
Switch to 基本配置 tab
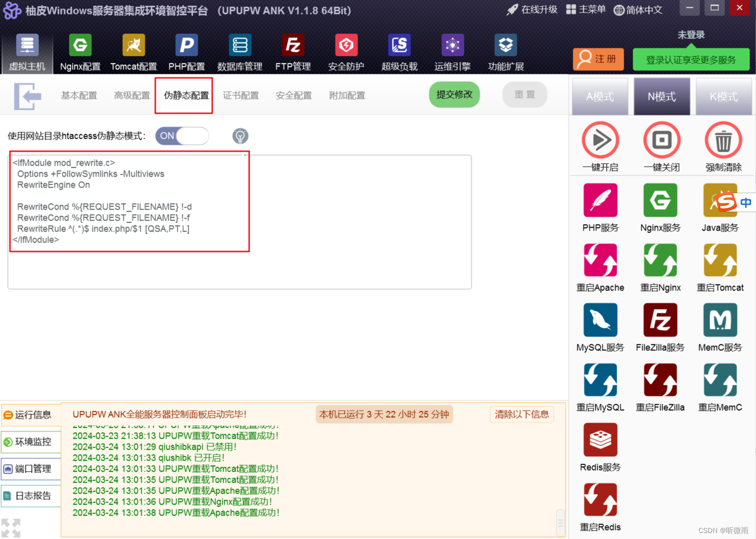point(79,95)
